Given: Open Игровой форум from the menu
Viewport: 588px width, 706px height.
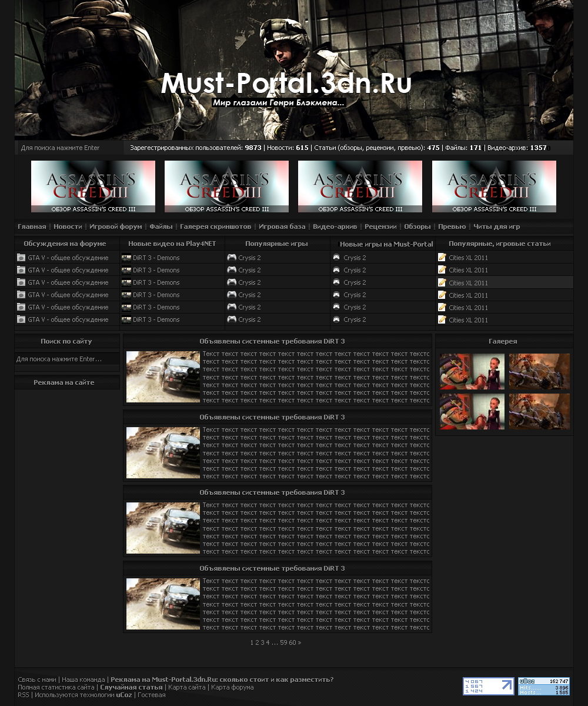Looking at the screenshot, I should tap(116, 227).
